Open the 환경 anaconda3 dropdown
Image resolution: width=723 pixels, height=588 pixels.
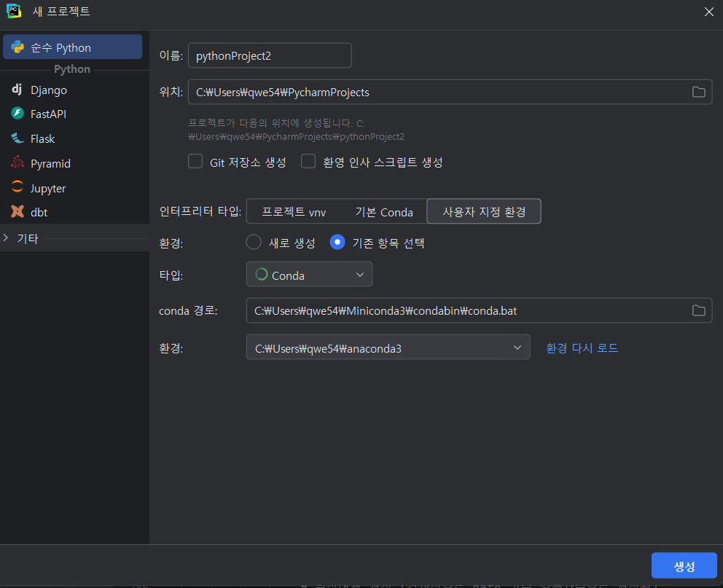(388, 348)
